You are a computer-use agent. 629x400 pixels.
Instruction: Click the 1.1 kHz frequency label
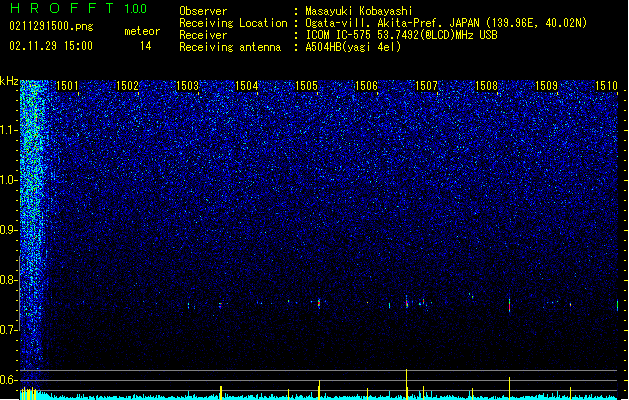pyautogui.click(x=9, y=130)
